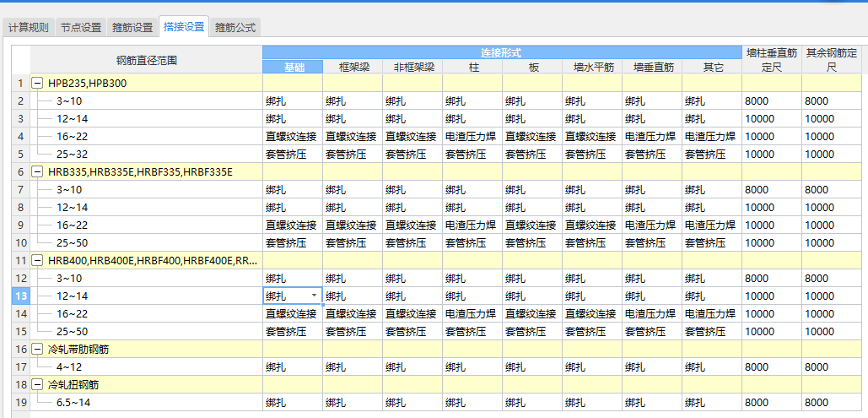Click 框架梁 cell 绑扎 in row 17

pyautogui.click(x=353, y=367)
